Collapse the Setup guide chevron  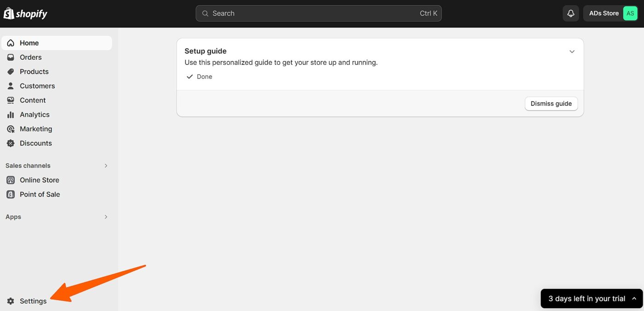click(x=572, y=51)
